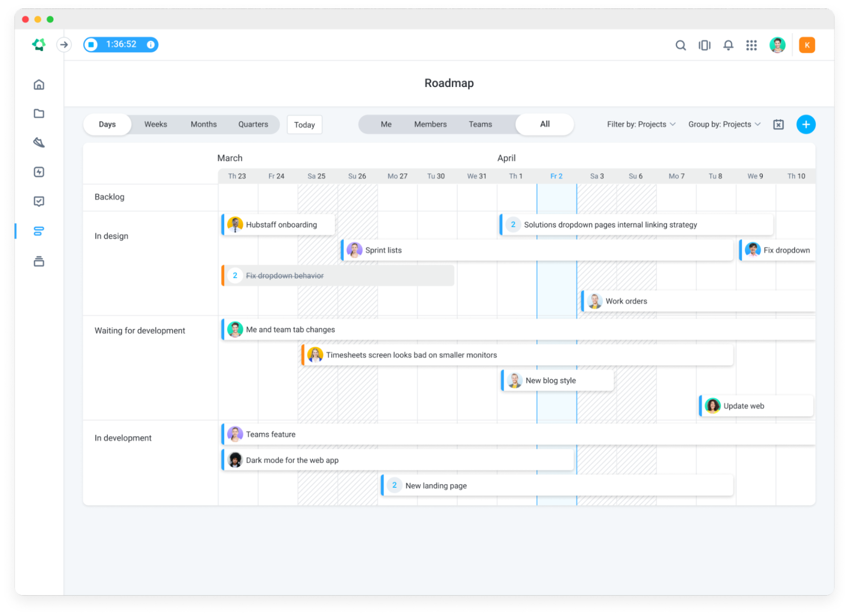Open the Filter by Projects dropdown
The height and width of the screenshot is (616, 849).
click(641, 124)
